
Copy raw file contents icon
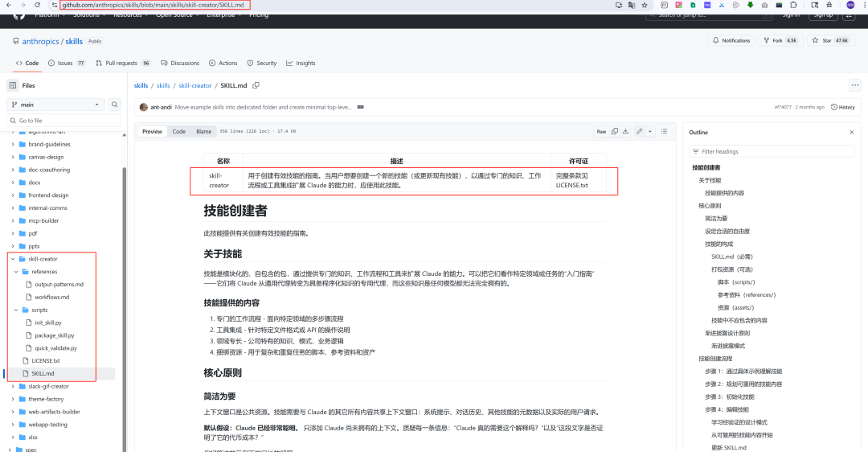[615, 131]
